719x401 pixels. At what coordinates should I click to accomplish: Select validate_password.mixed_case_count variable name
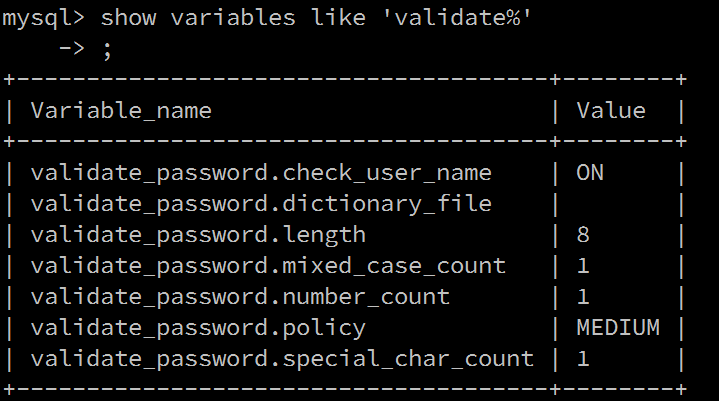(x=268, y=266)
